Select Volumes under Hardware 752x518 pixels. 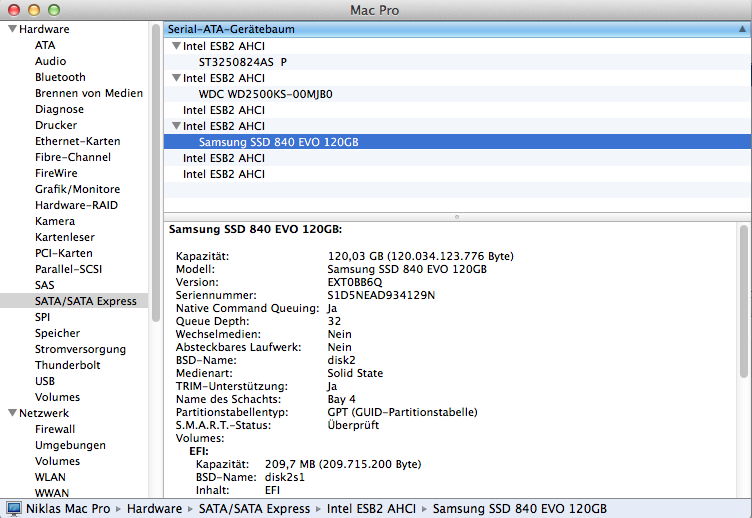(x=57, y=397)
